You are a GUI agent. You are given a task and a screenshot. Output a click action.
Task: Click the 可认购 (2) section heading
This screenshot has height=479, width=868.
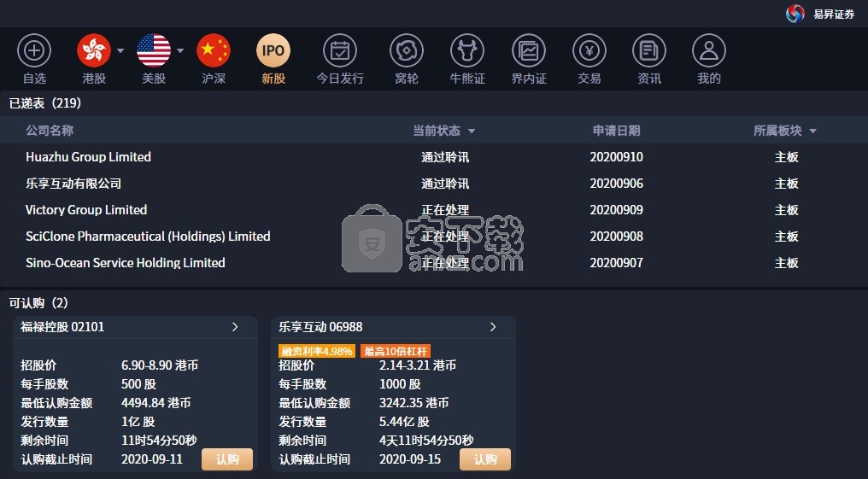[x=38, y=303]
